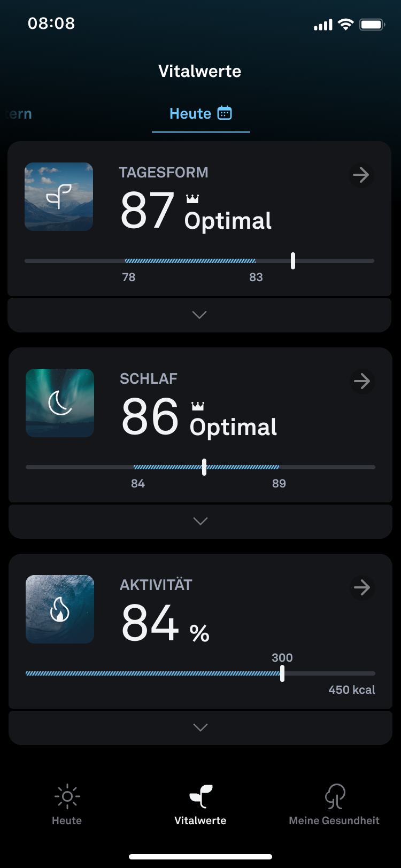Tap the Tagesform 87 Optimal score

196,211
